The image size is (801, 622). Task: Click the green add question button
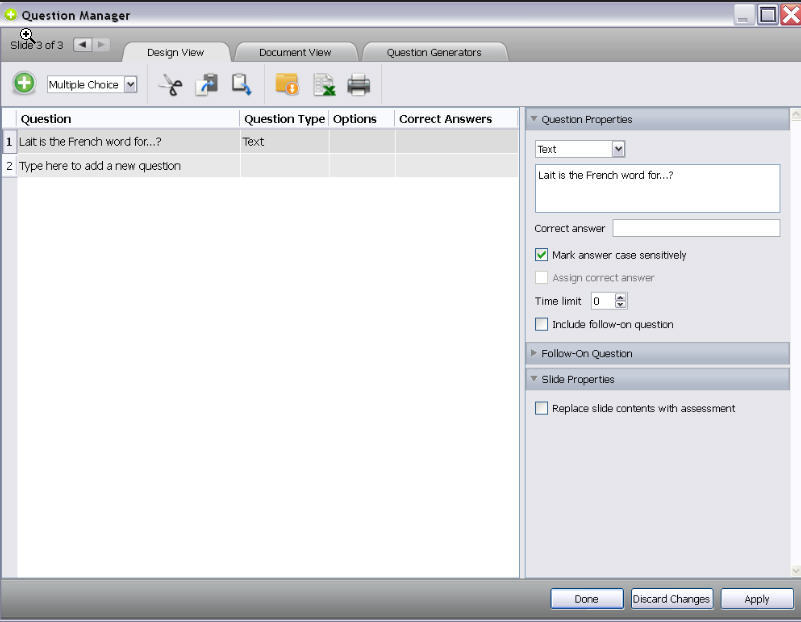(x=24, y=83)
